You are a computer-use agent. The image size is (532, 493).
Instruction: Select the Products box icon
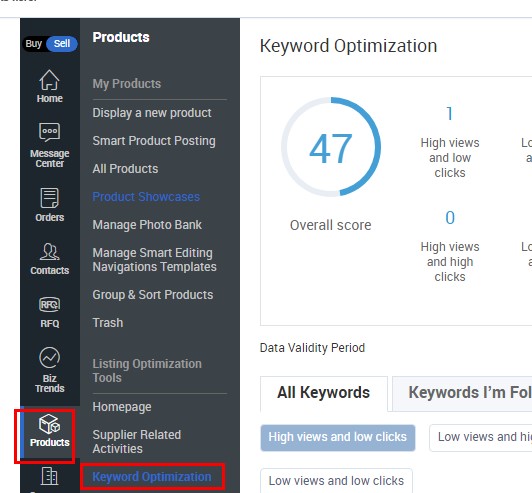tap(50, 424)
